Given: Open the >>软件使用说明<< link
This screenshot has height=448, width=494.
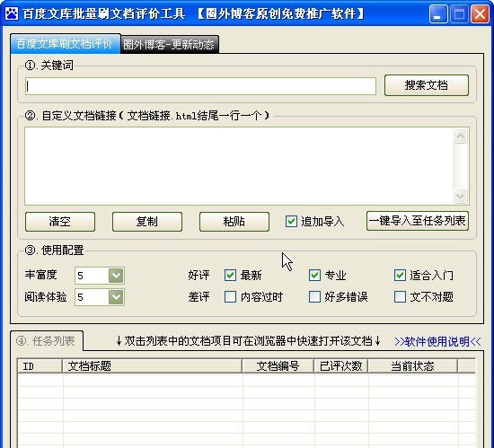Looking at the screenshot, I should point(438,341).
